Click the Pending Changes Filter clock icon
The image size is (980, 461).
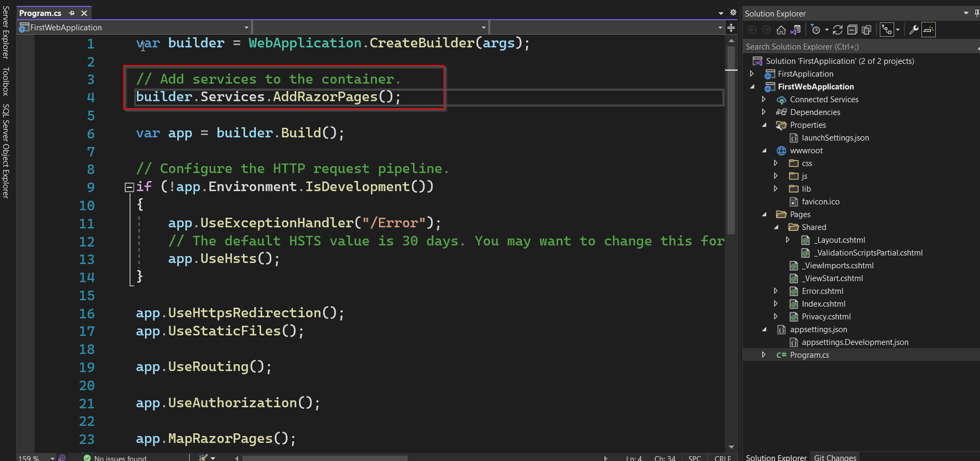pos(816,30)
